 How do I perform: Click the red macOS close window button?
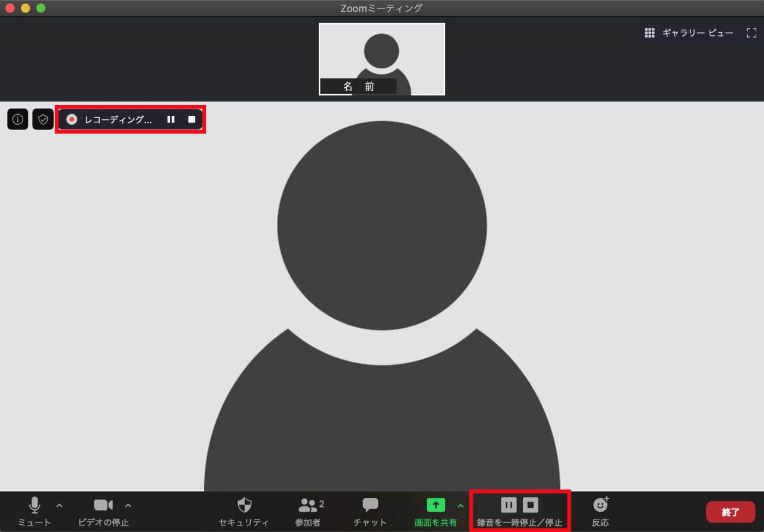point(10,8)
